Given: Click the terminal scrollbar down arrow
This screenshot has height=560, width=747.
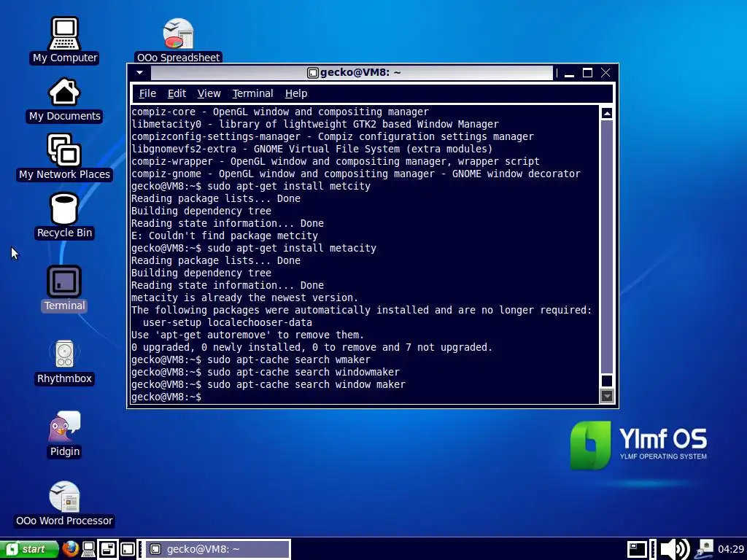Looking at the screenshot, I should click(606, 396).
